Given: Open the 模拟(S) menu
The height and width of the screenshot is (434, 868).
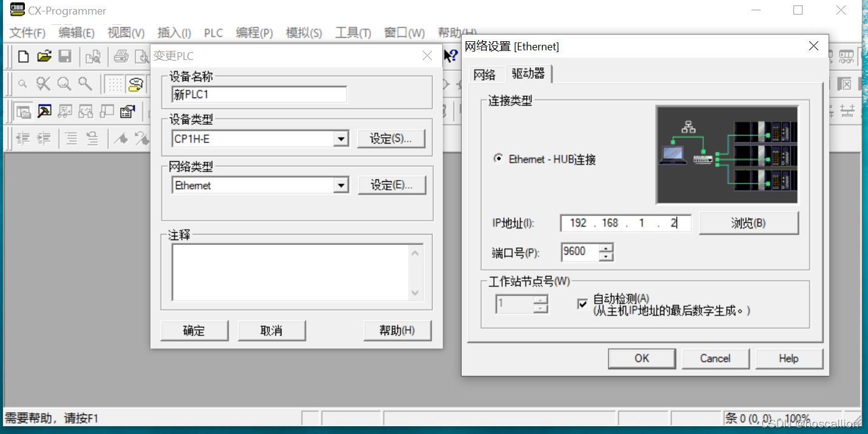Looking at the screenshot, I should tap(304, 33).
